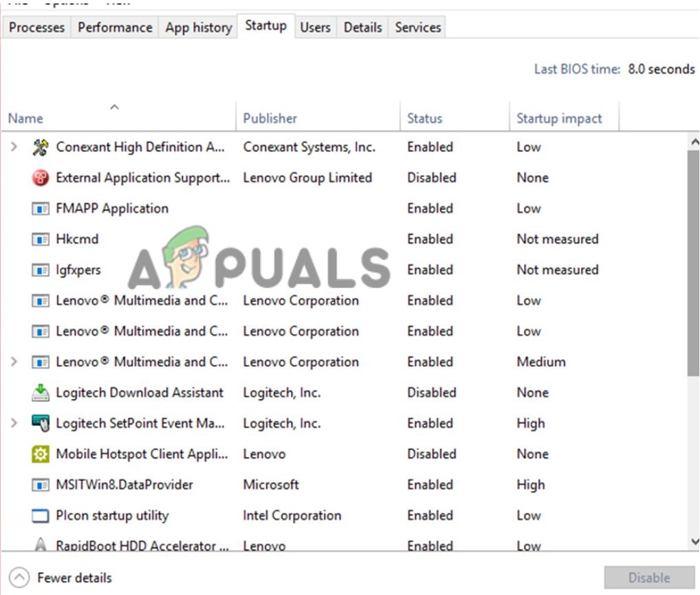Expand the third Lenovo Multimedia entry
The height and width of the screenshot is (595, 700).
tap(14, 362)
